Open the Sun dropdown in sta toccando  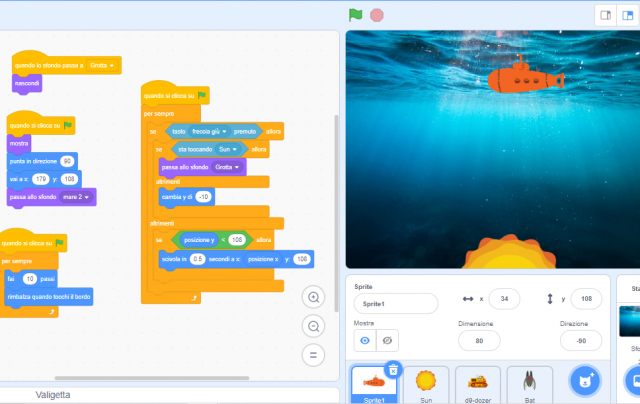(x=228, y=149)
